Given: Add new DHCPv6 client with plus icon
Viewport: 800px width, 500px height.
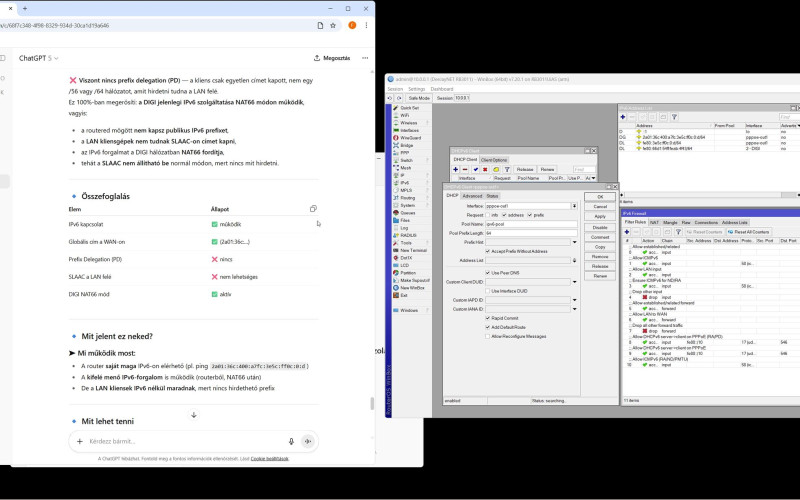Looking at the screenshot, I should 456,169.
